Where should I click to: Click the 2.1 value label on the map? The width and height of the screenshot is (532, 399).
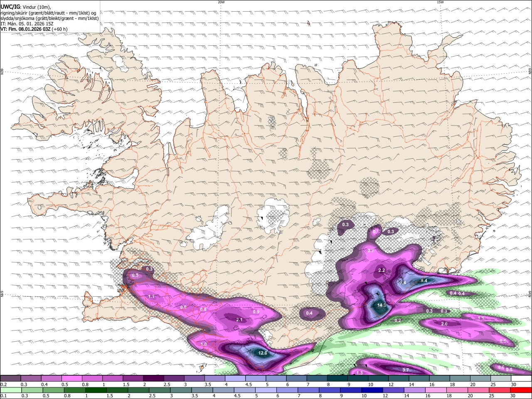click(x=239, y=320)
